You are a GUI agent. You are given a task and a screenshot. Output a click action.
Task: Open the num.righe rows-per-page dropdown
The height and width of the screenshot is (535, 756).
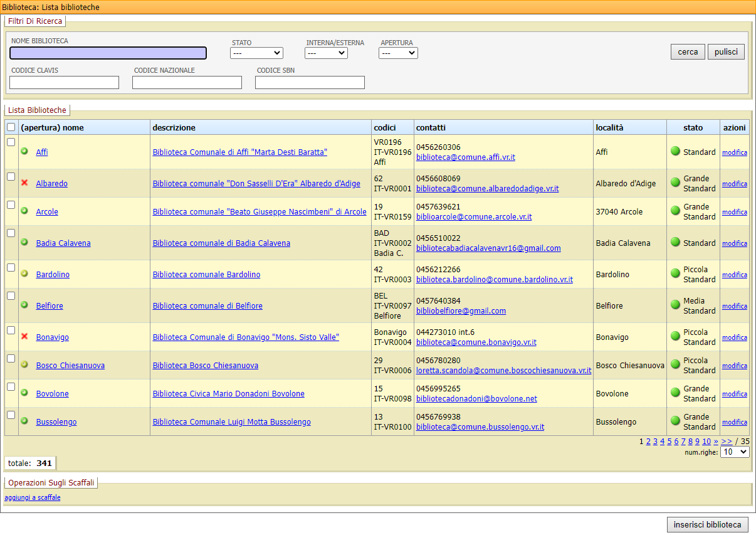[x=734, y=452]
